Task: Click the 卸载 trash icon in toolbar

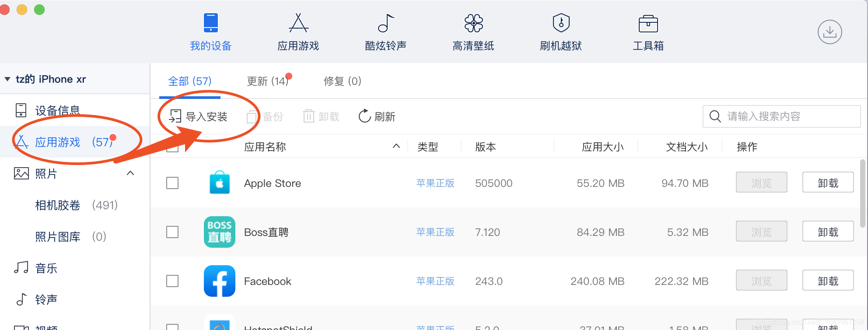Action: click(x=308, y=116)
